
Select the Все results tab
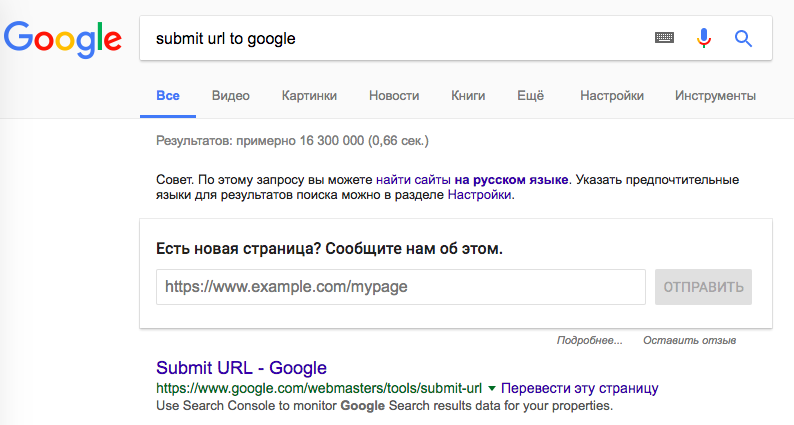168,96
